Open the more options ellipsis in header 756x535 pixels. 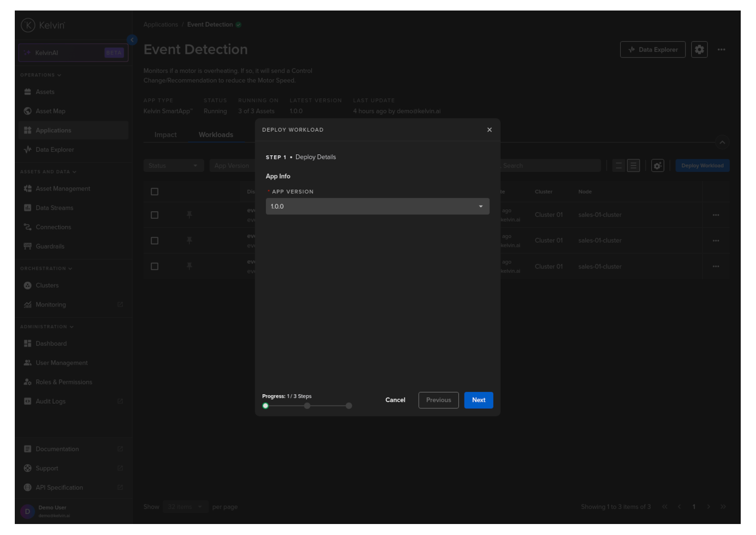click(x=721, y=50)
